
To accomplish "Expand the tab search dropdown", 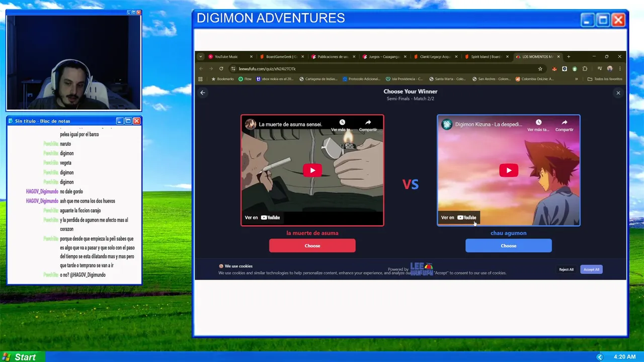I will pos(200,57).
